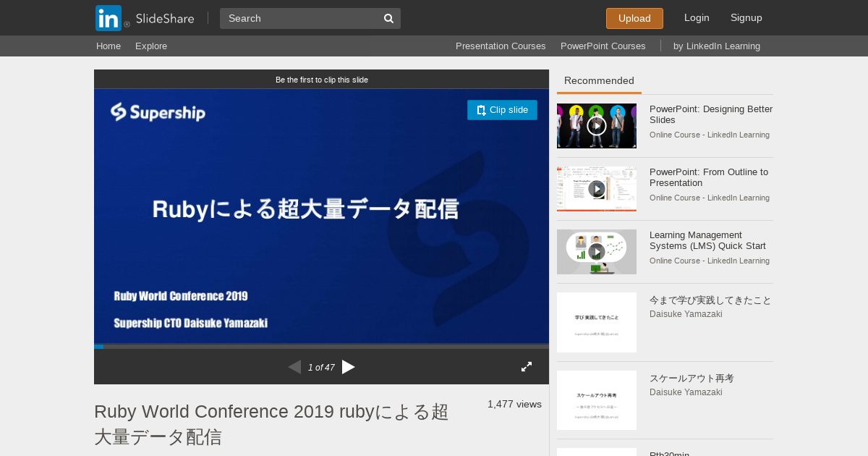The image size is (868, 456).
Task: Go to the next slide arrow
Action: pos(349,367)
